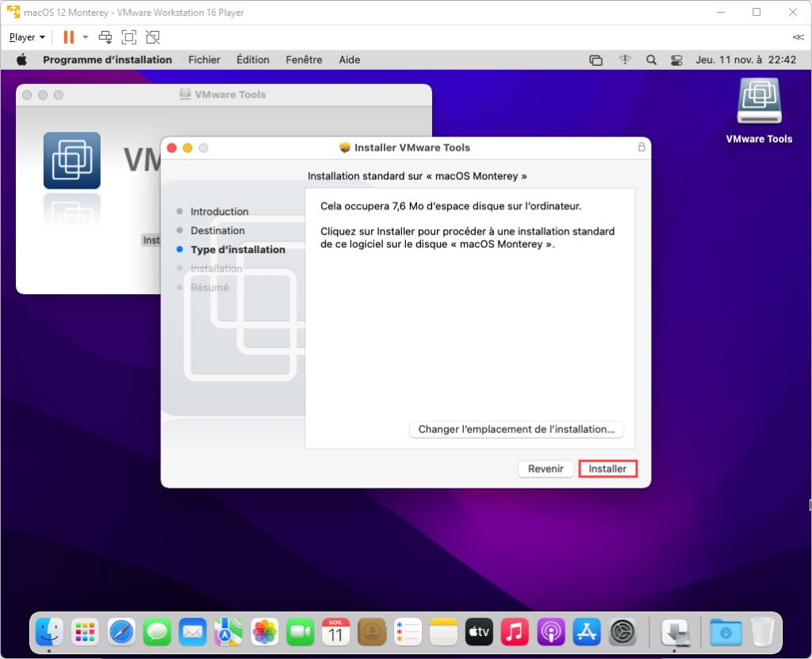812x659 pixels.
Task: Open the Fichier menu
Action: (204, 59)
